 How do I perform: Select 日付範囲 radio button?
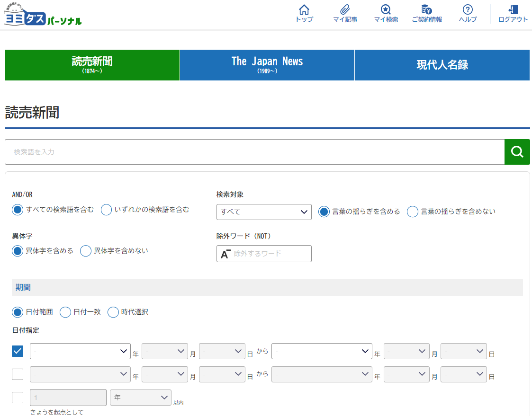[x=18, y=312]
